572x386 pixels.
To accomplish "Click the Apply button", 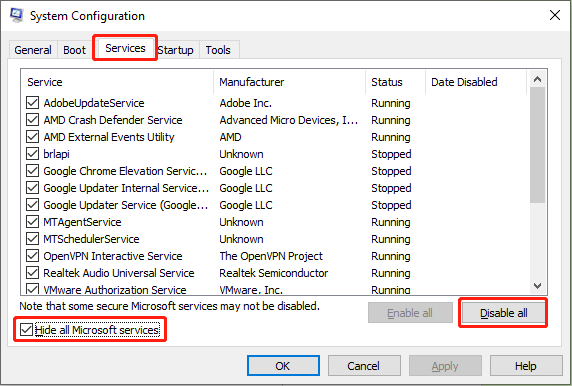I will click(445, 366).
